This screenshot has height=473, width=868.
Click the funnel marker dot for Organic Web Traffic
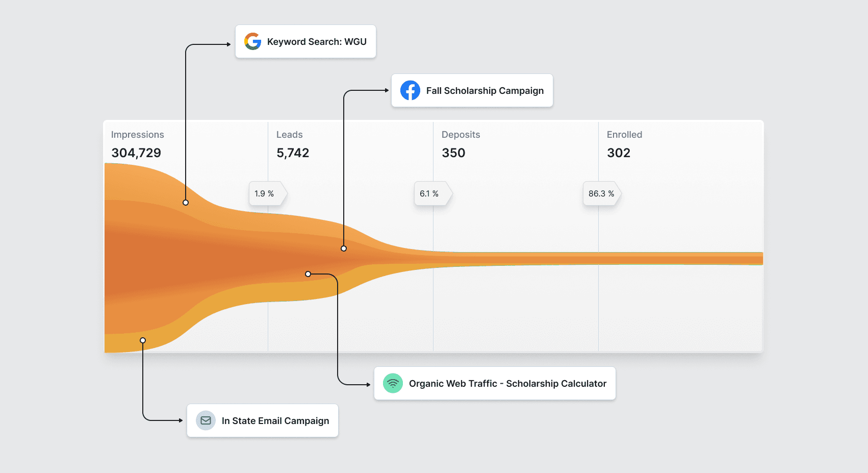[308, 274]
